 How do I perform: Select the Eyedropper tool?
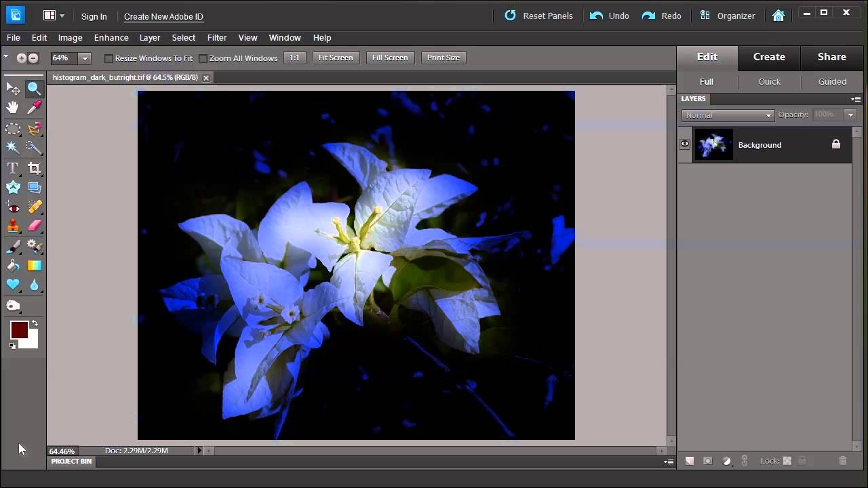tap(34, 107)
